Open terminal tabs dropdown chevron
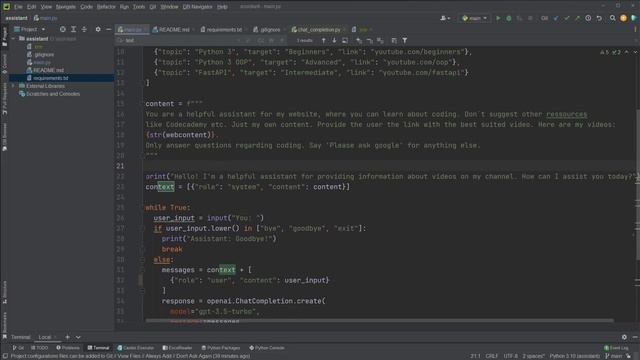 click(x=78, y=337)
